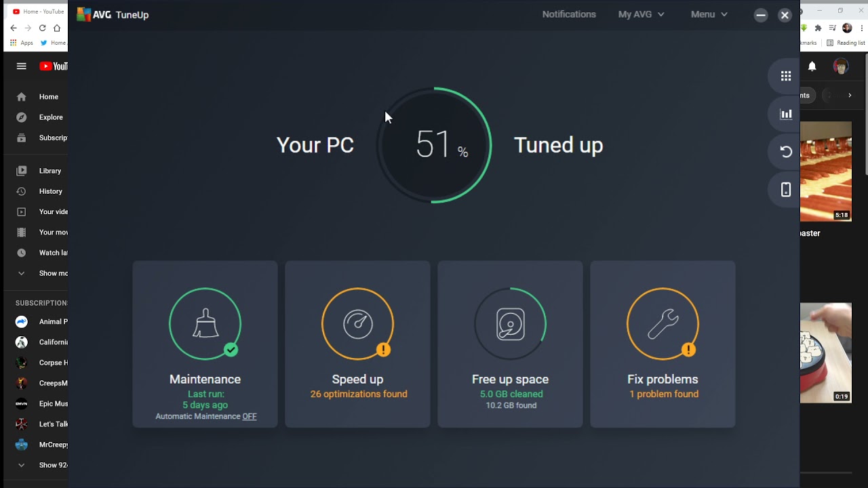Minimize the AVG TuneUp window
This screenshot has width=868, height=488.
pos(761,15)
